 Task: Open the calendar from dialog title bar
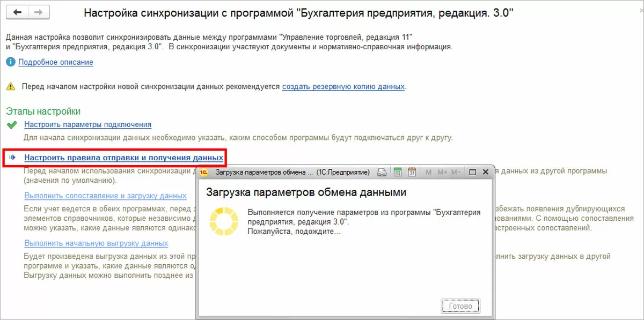click(412, 173)
